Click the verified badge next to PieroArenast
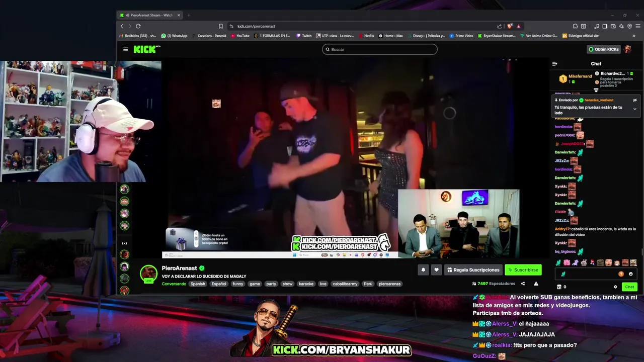Viewport: 644px width, 362px height. pyautogui.click(x=202, y=268)
